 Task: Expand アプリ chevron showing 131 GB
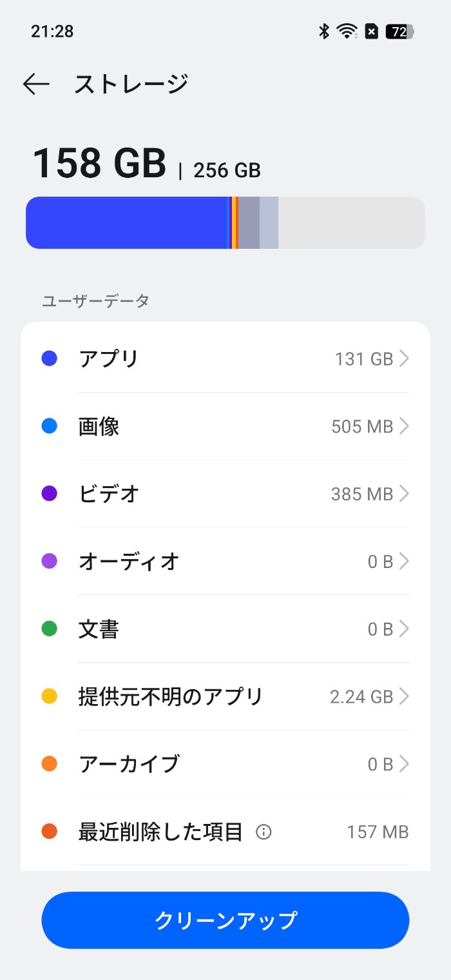[x=404, y=358]
